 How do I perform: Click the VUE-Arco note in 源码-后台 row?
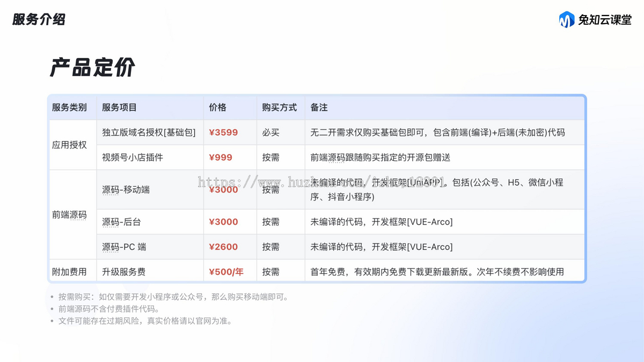tap(382, 221)
